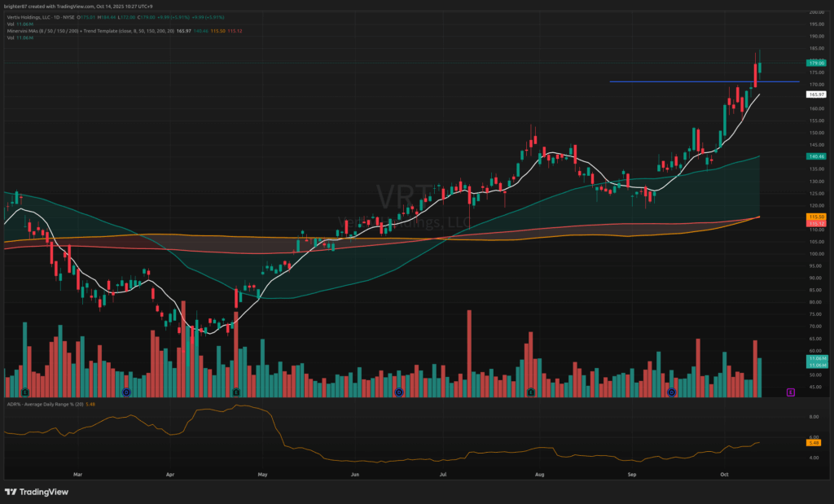Click the purple upcoming earnings marker

click(x=790, y=392)
